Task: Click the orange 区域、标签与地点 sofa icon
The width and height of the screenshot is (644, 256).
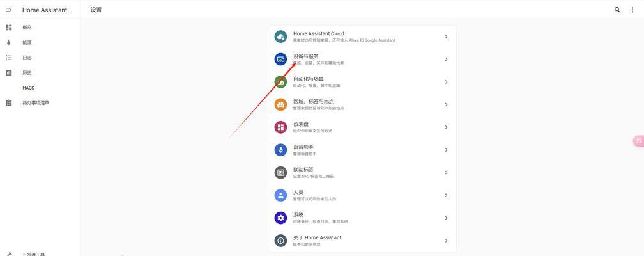Action: pyautogui.click(x=281, y=104)
